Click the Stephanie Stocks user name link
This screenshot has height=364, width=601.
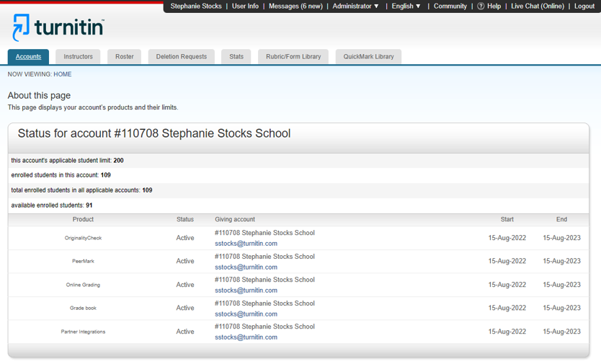tap(196, 6)
